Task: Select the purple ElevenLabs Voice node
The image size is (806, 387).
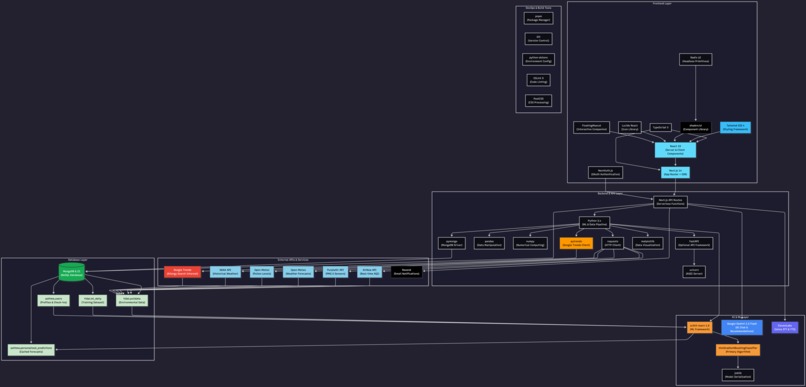Action: [x=785, y=327]
